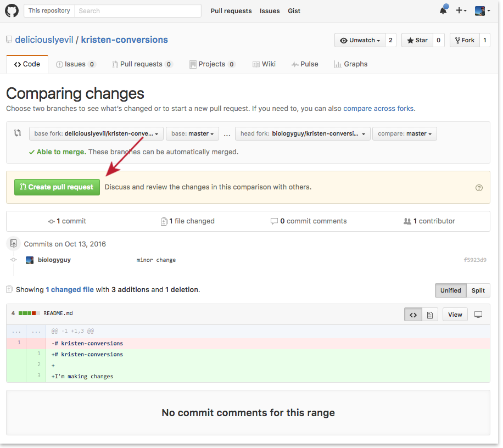Viewport: 503px width, 448px height.
Task: View the README.md file
Action: tap(455, 315)
